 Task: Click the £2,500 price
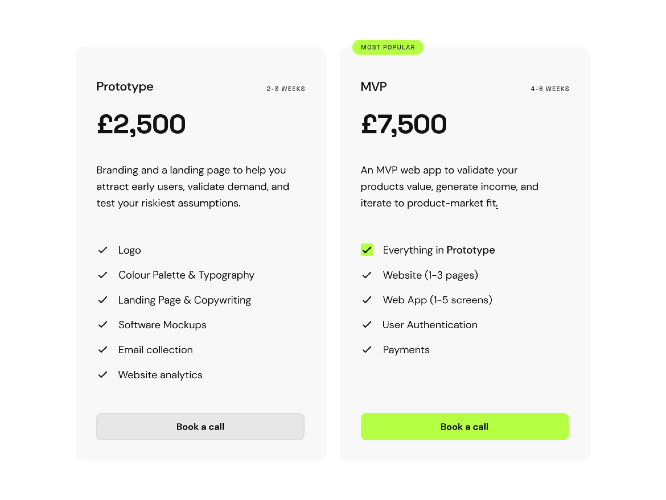coord(141,125)
